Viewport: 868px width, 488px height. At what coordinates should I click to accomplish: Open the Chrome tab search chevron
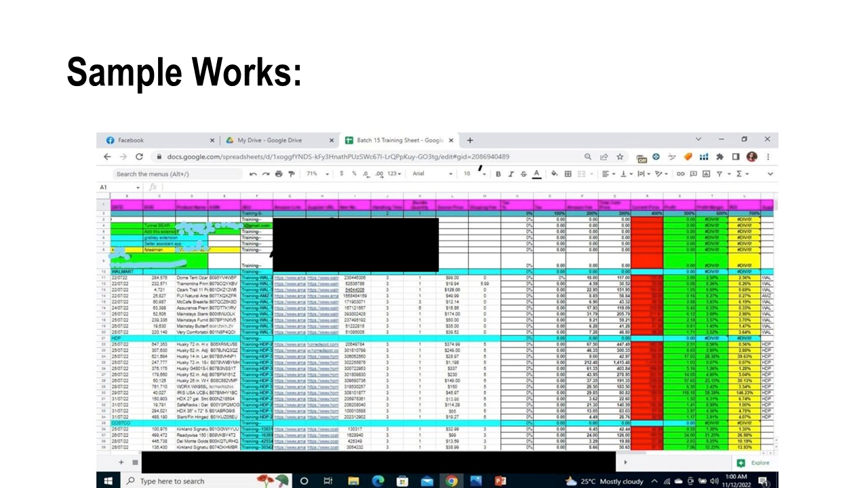(x=699, y=140)
